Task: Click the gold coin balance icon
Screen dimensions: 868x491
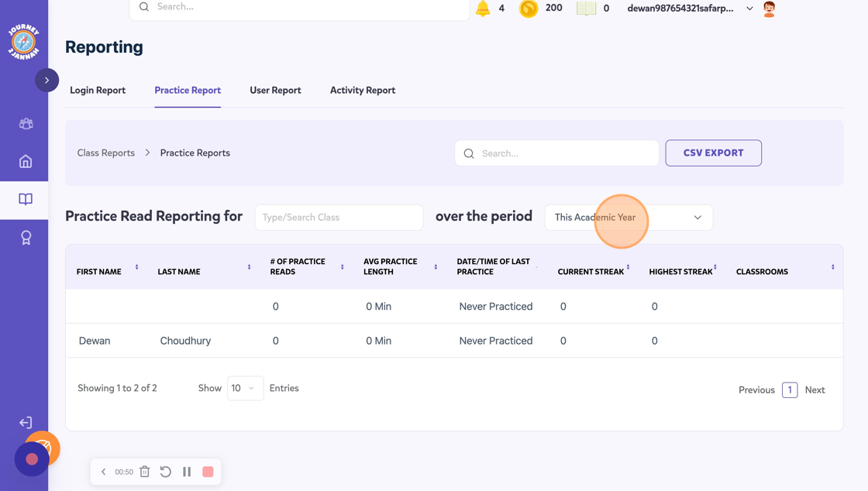Action: [528, 9]
